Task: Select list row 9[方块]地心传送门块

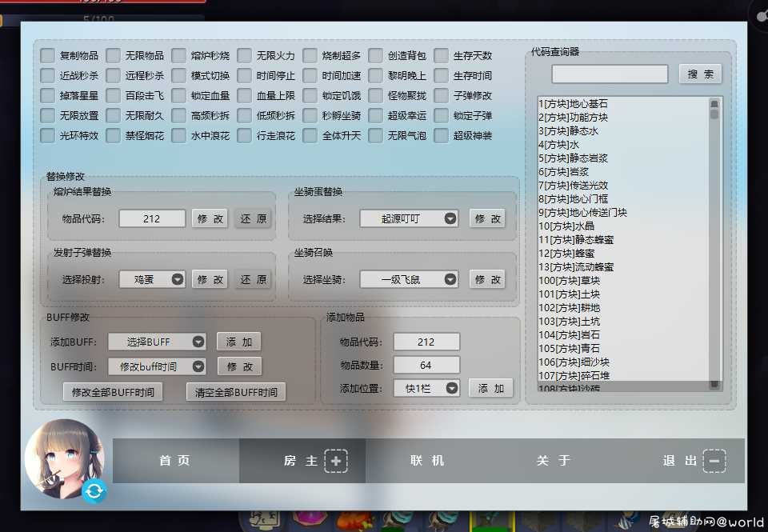Action: pos(623,213)
